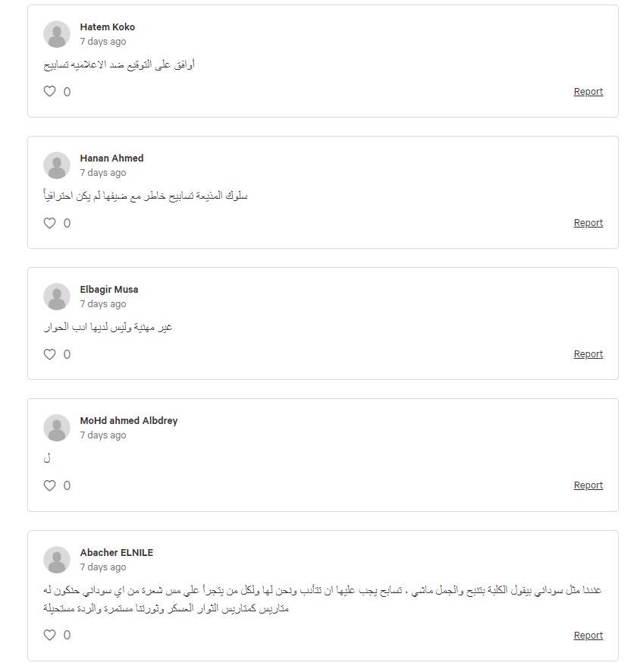The width and height of the screenshot is (640, 672).
Task: Like MoHd ahmed Albdrey's comment with the heart
Action: (50, 485)
